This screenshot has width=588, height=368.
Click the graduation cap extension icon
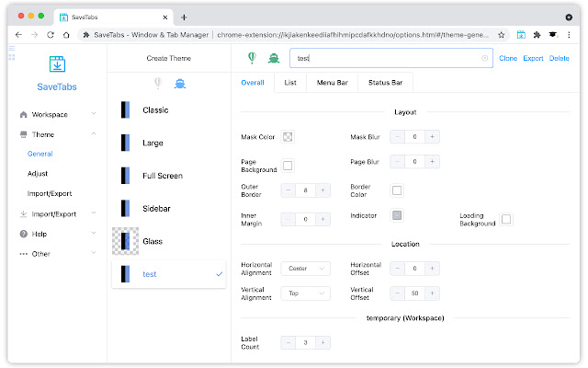pyautogui.click(x=552, y=35)
